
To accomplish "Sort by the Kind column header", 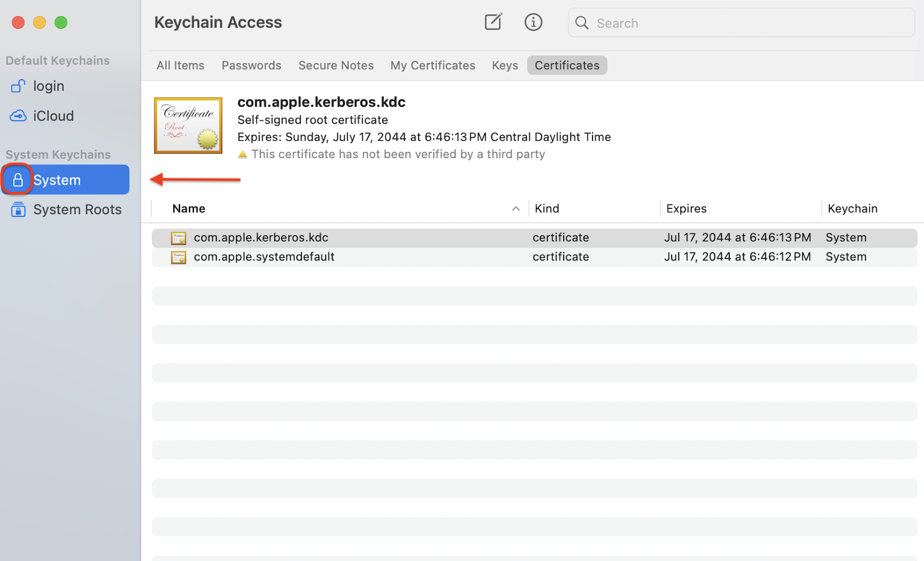I will coord(547,208).
